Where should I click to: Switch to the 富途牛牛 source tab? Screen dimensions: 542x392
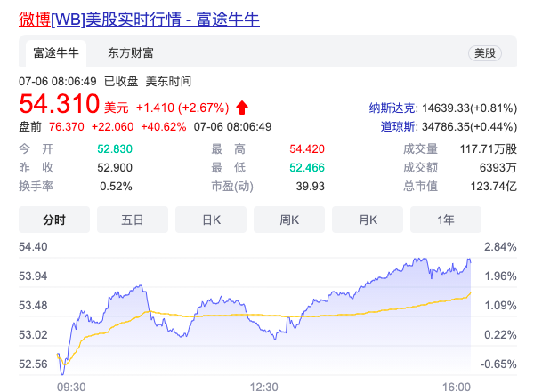point(53,53)
